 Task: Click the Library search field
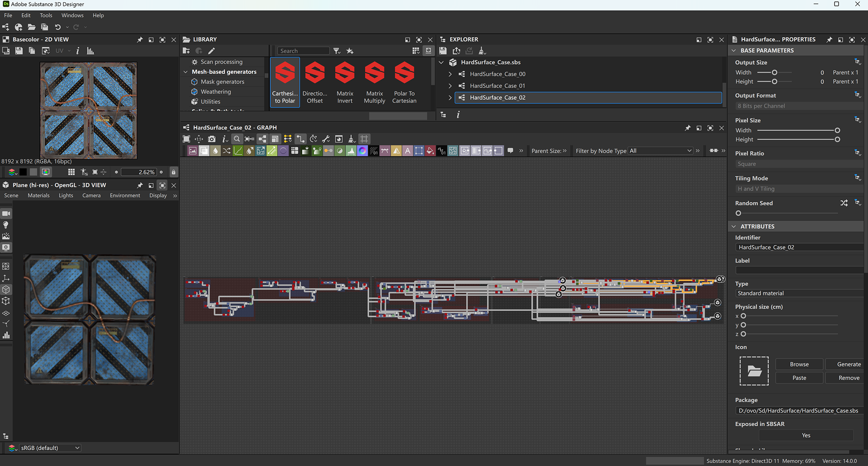coord(303,51)
